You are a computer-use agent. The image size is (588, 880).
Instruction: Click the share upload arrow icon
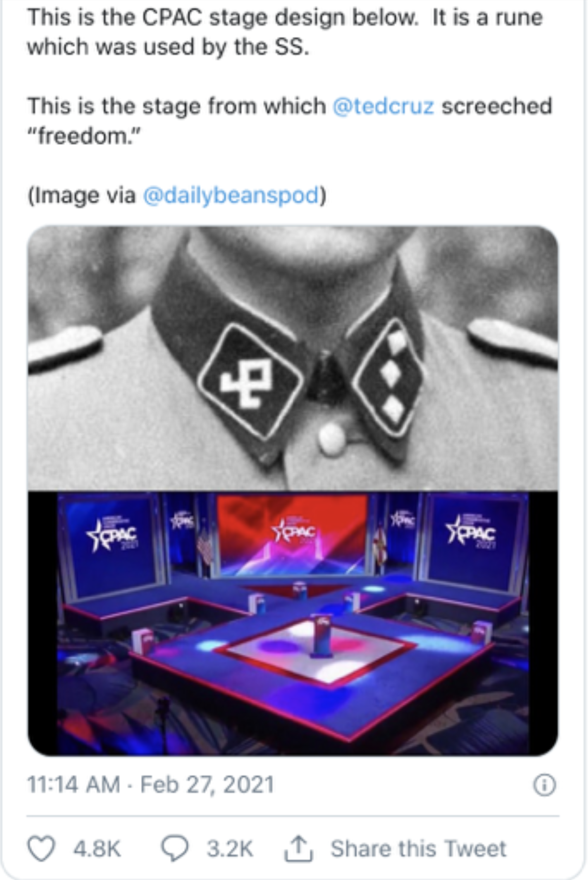click(298, 848)
